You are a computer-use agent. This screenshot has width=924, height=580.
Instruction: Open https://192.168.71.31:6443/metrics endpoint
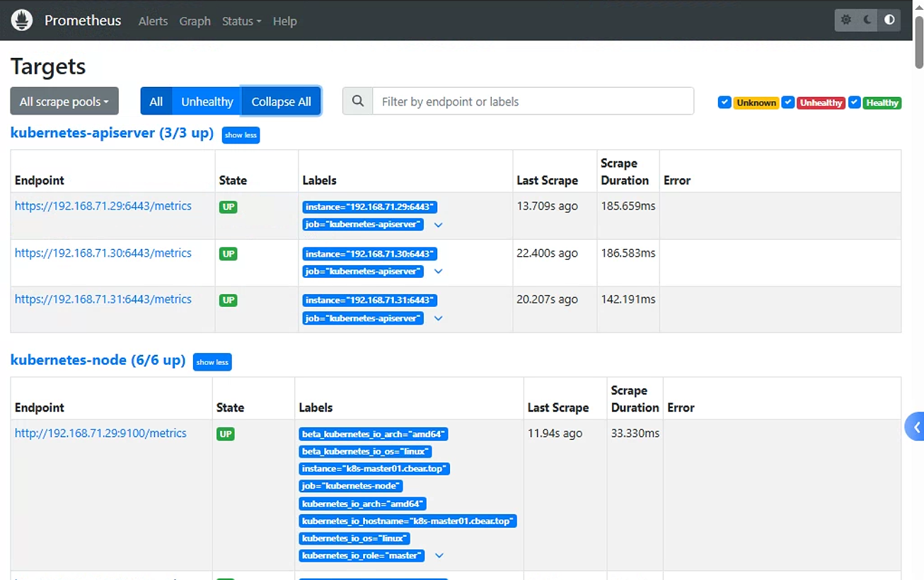click(x=103, y=299)
